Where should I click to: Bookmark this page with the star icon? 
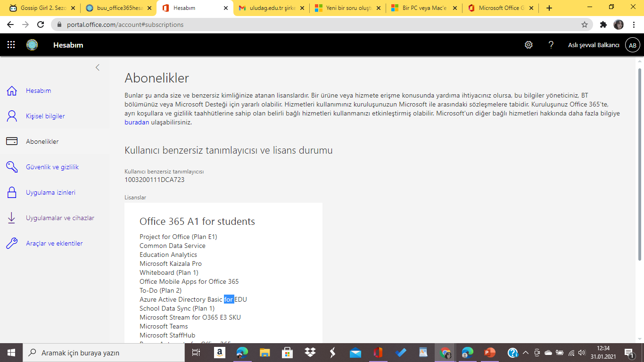[585, 25]
